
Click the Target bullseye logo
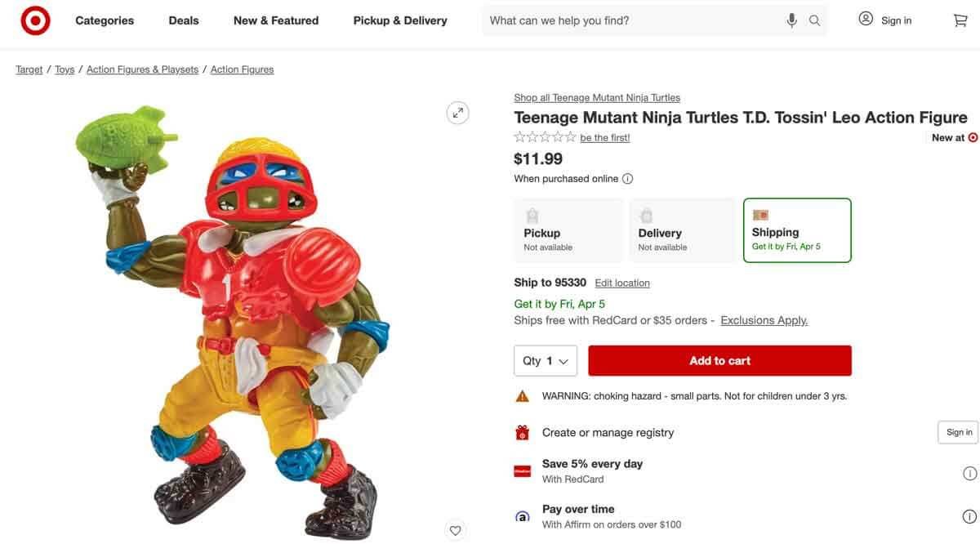click(x=35, y=20)
